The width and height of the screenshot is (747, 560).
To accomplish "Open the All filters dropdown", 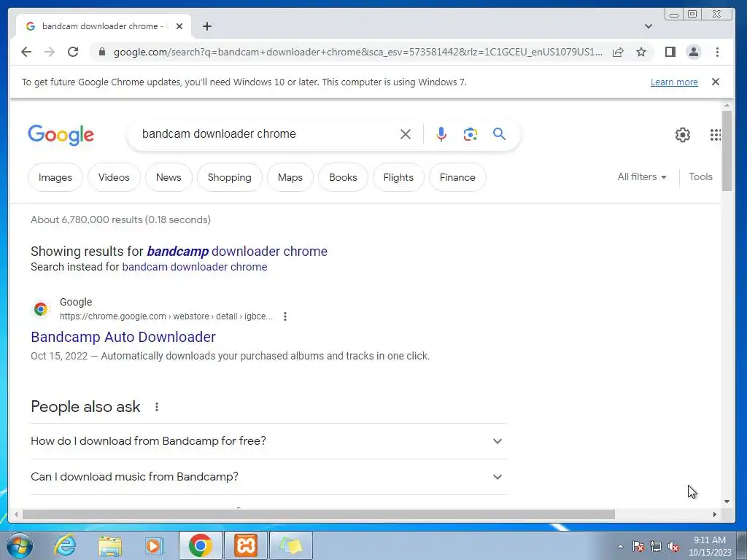I will tap(642, 176).
